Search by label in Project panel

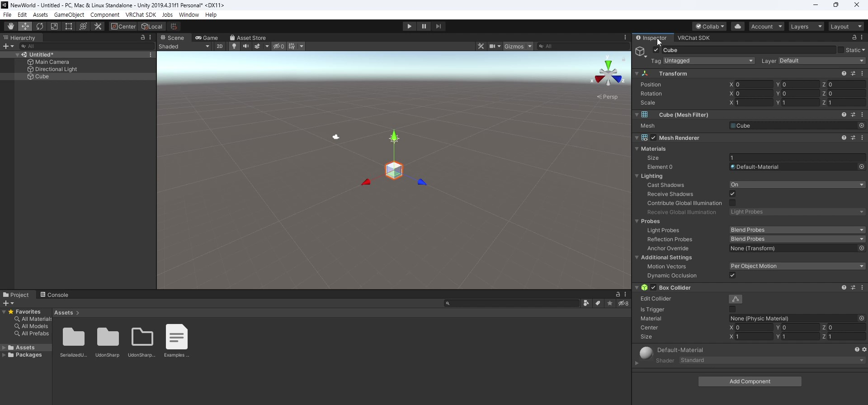coord(598,303)
